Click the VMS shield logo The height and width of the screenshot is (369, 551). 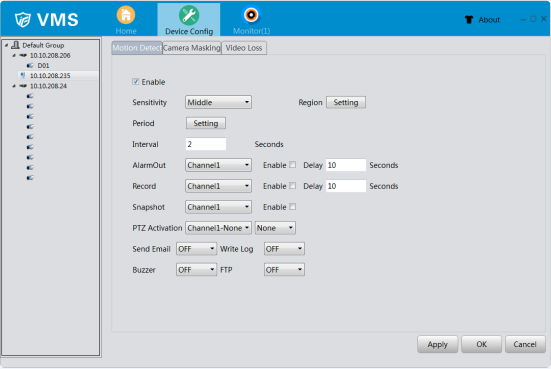point(23,20)
